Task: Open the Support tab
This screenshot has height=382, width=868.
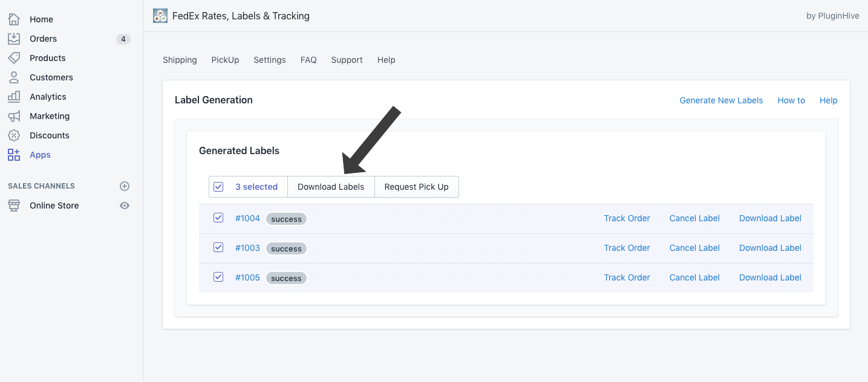Action: 347,60
